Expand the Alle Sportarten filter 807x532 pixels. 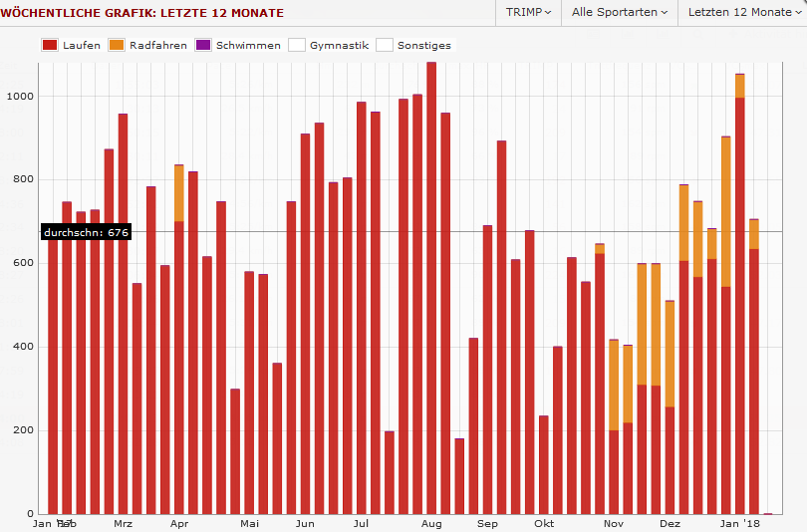pos(619,12)
